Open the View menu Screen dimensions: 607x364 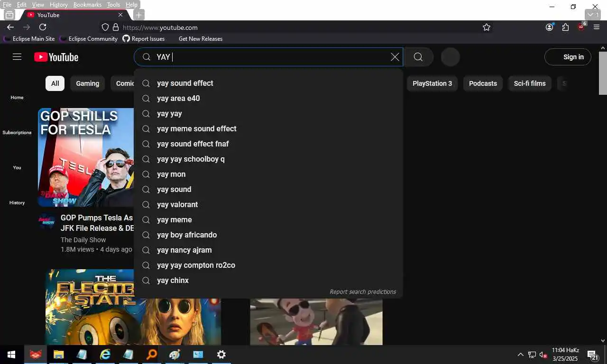pyautogui.click(x=38, y=5)
